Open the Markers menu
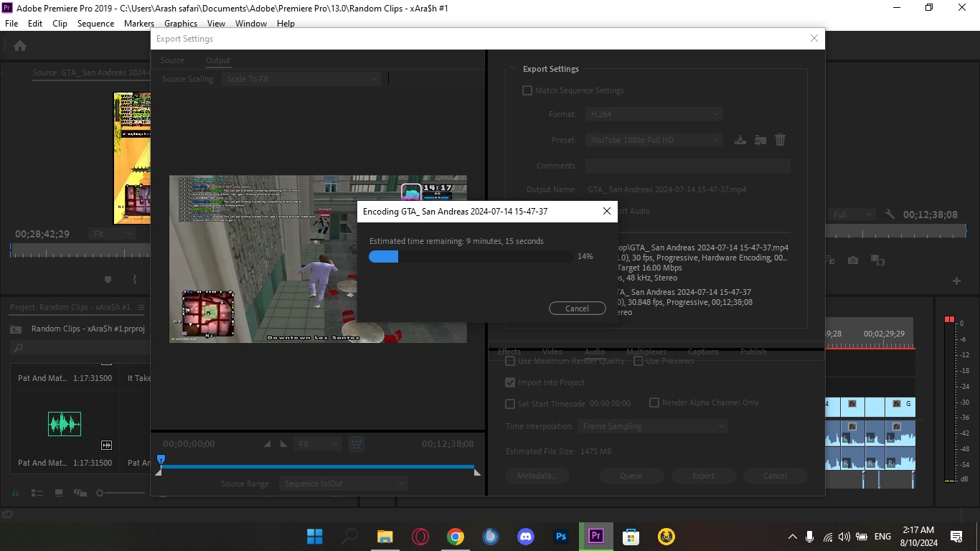This screenshot has width=980, height=551. click(139, 23)
